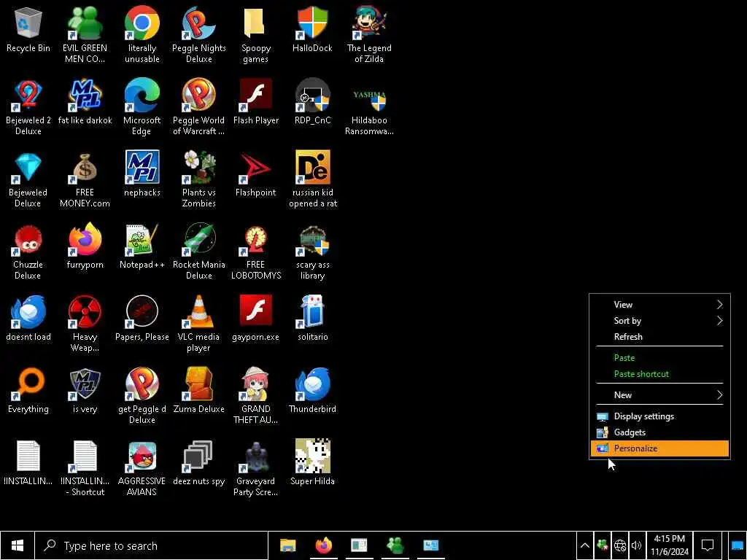
Task: Open Plants vs Zombies shortcut
Action: pyautogui.click(x=198, y=179)
